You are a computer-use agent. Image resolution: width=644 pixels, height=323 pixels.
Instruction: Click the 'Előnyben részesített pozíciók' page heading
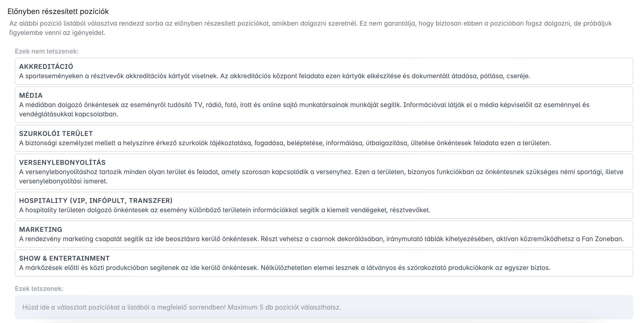[58, 11]
